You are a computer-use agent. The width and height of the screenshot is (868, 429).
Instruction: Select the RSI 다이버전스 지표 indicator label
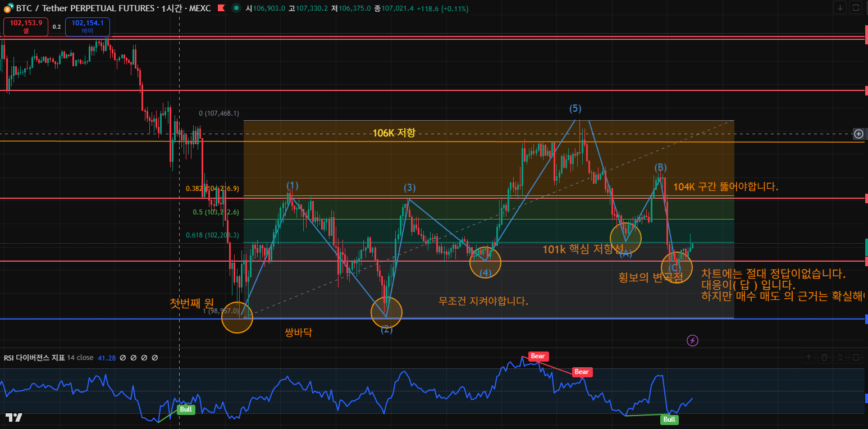pos(34,358)
